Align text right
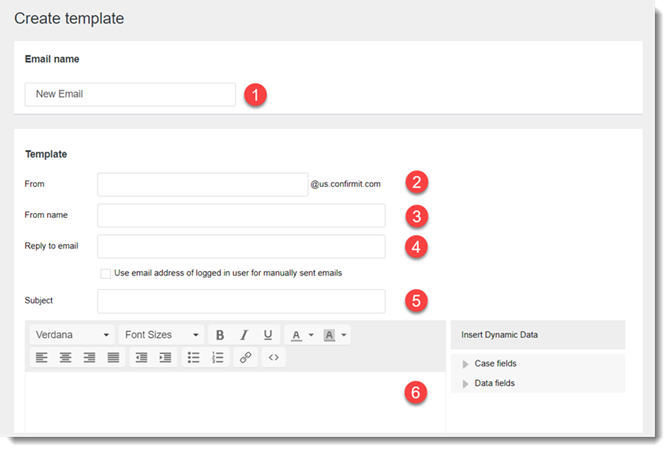Image resolution: width=670 pixels, height=452 pixels. tap(89, 358)
